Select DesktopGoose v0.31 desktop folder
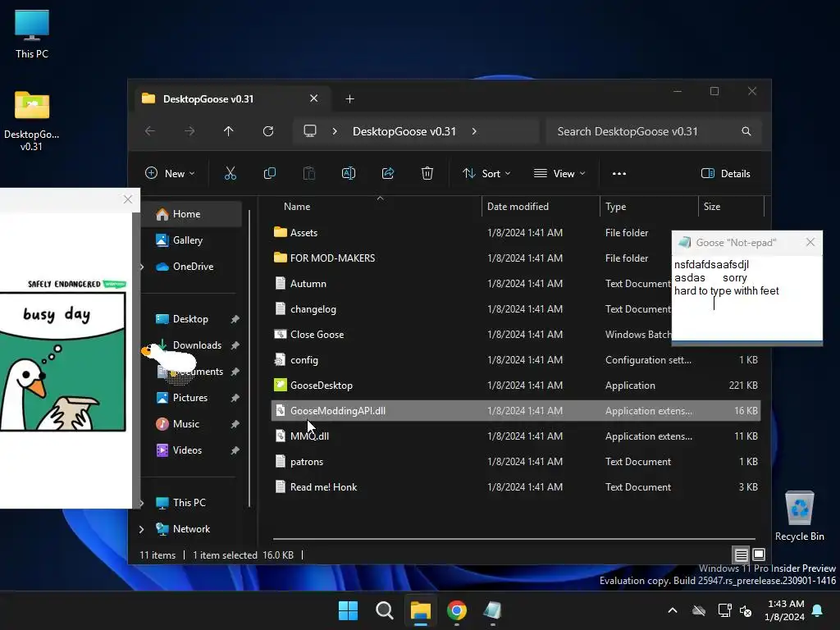The width and height of the screenshot is (840, 630). (x=32, y=121)
